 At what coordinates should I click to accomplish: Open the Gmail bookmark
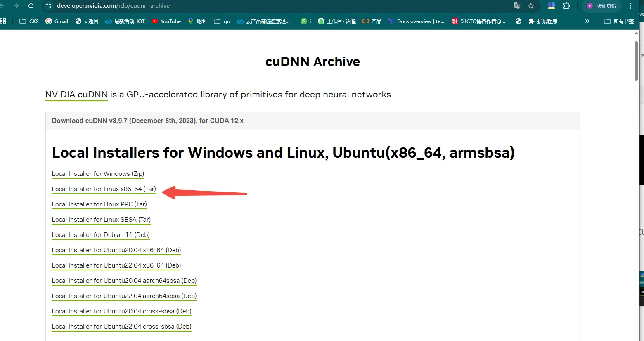57,21
